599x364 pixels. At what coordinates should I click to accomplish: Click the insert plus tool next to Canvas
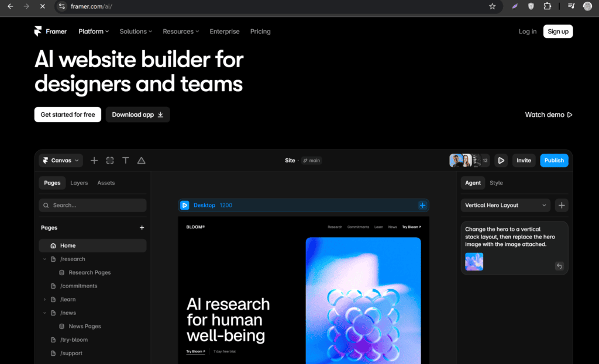[x=94, y=161]
